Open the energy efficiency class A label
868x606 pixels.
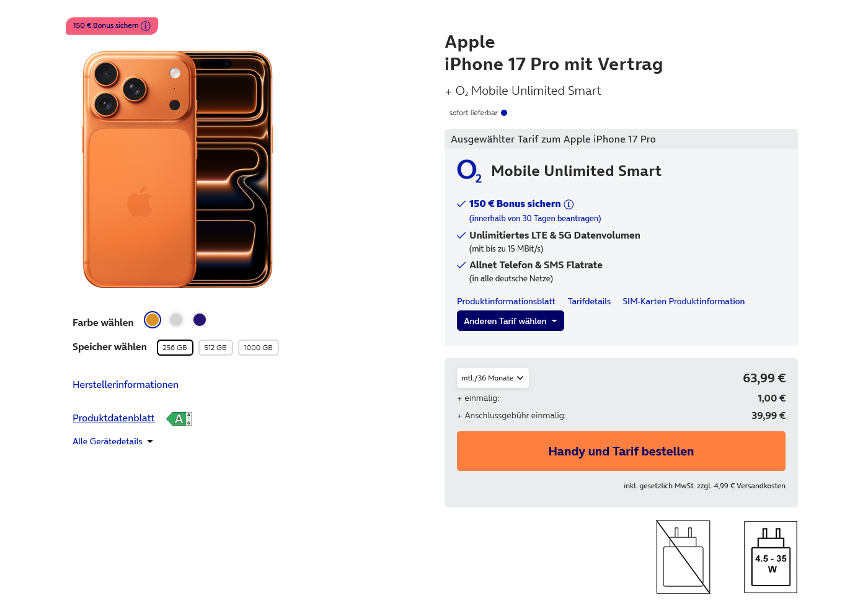(179, 419)
